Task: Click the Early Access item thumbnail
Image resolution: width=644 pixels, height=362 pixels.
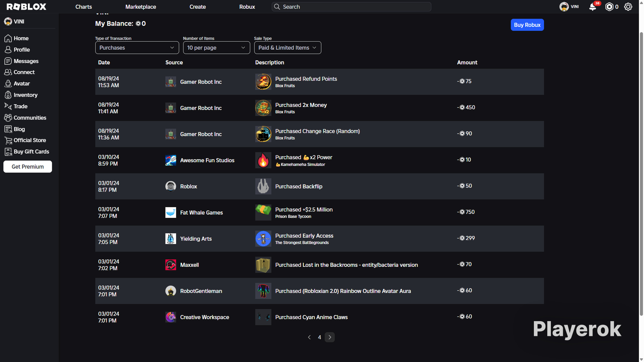Action: [x=263, y=239]
